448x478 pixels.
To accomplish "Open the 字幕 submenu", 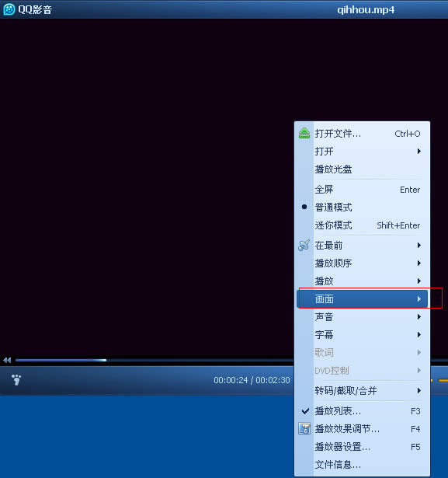I will (x=362, y=335).
